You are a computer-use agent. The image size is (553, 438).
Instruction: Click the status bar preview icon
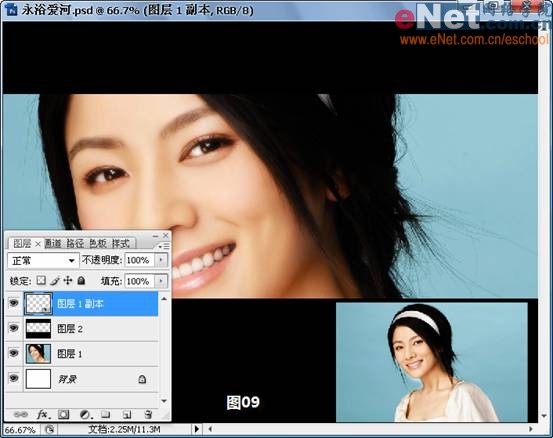pos(50,429)
